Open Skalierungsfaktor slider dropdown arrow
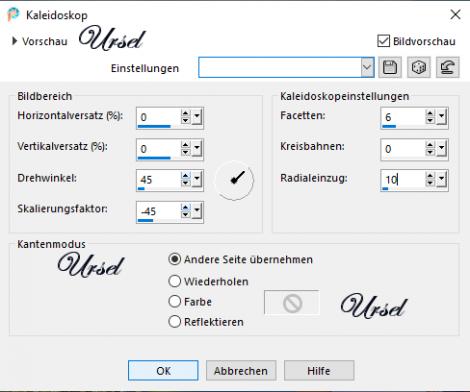Viewport: 470px width, 392px height. coord(197,211)
